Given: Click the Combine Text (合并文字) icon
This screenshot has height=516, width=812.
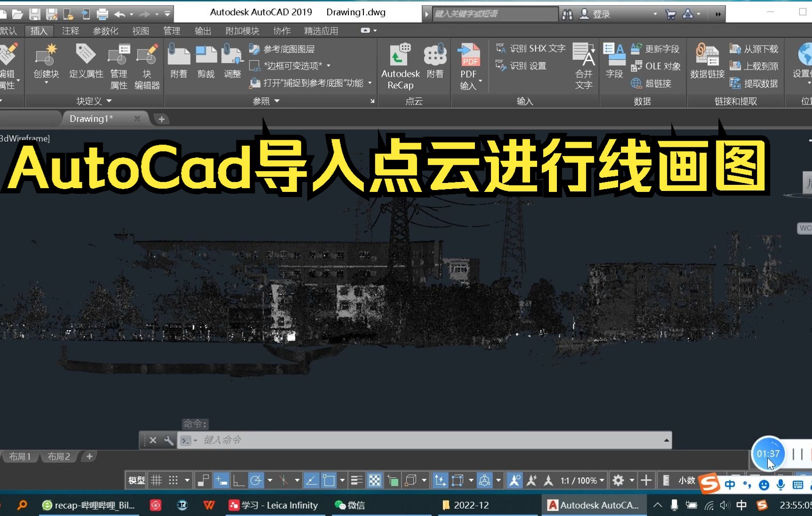Looking at the screenshot, I should [584, 66].
